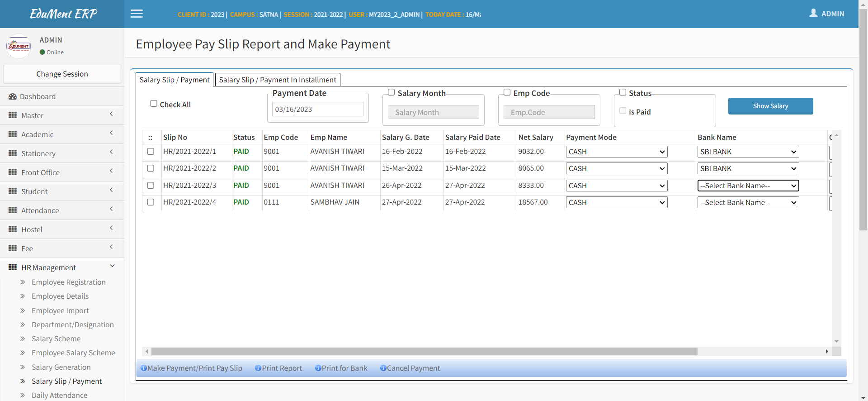Select the checkbox for slip HR/2021-2022/3
The height and width of the screenshot is (401, 868).
coord(151,186)
